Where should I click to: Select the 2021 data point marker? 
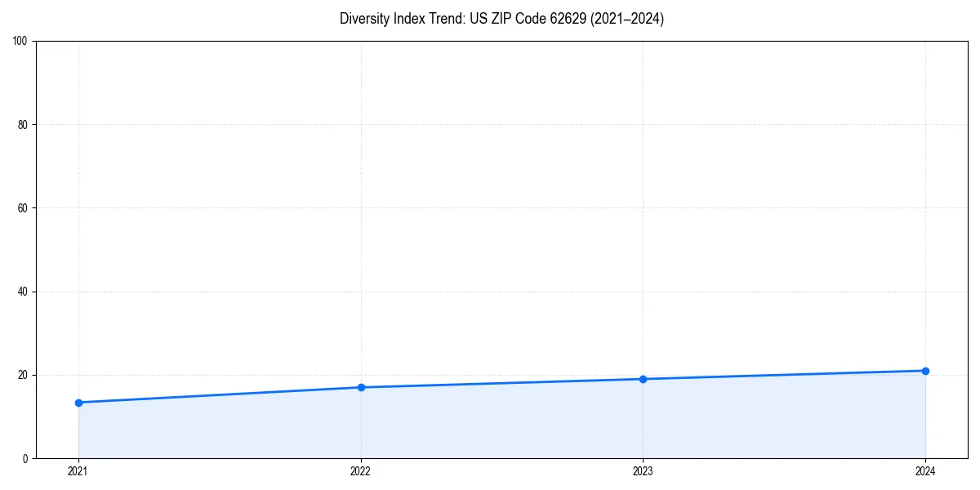click(x=78, y=403)
